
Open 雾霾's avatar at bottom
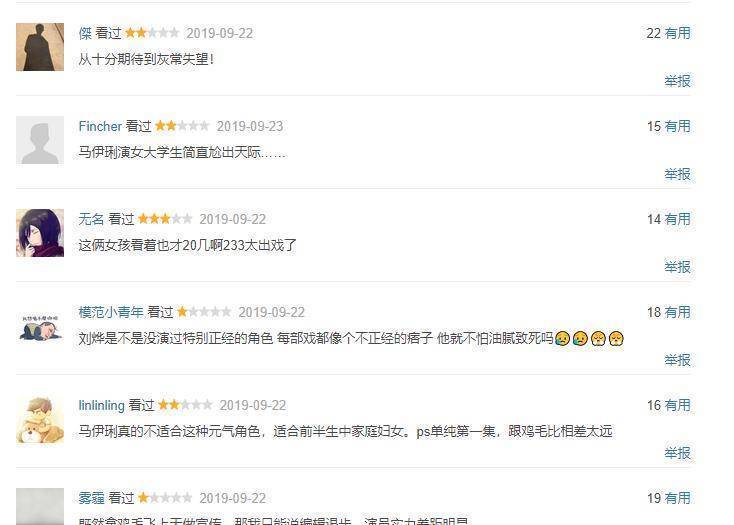tap(40, 506)
